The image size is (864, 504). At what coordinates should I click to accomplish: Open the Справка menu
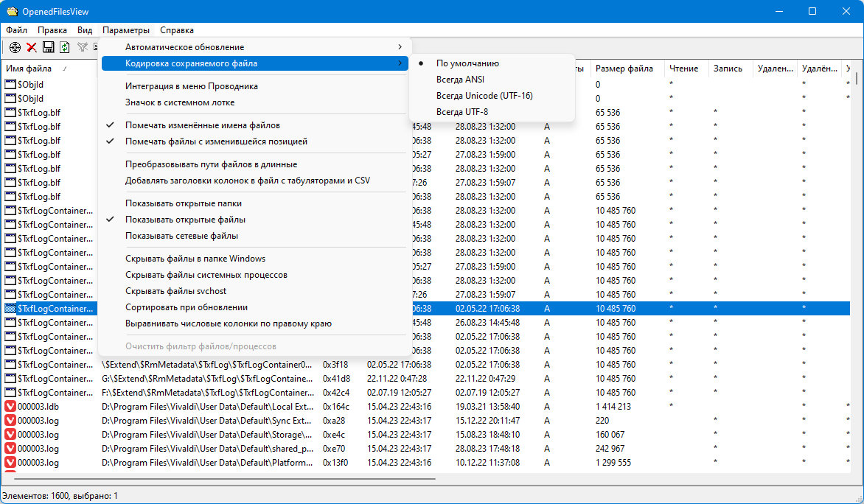tap(176, 30)
